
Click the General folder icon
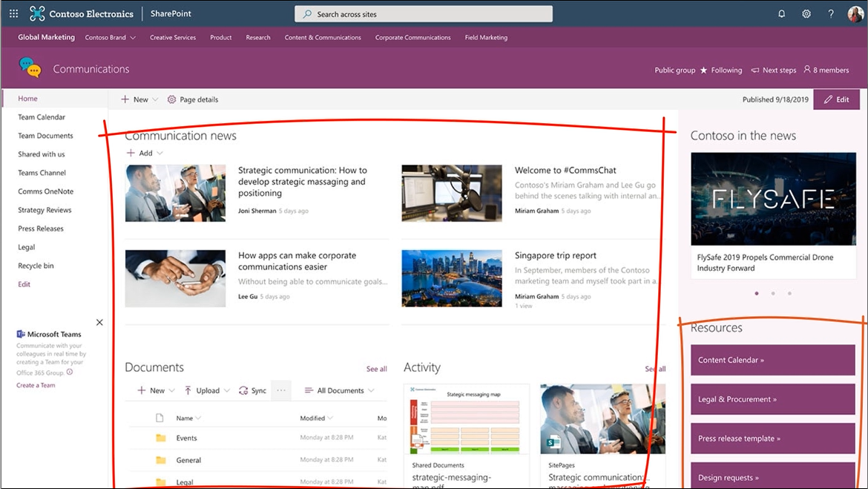(161, 460)
